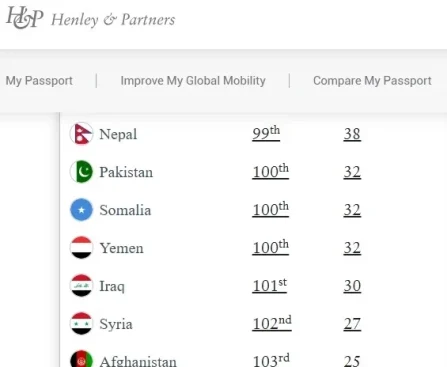Click Syria's score of 27
This screenshot has width=447, height=367.
(352, 324)
